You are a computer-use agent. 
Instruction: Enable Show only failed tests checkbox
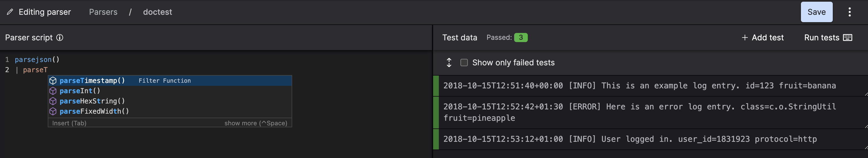[x=464, y=63]
